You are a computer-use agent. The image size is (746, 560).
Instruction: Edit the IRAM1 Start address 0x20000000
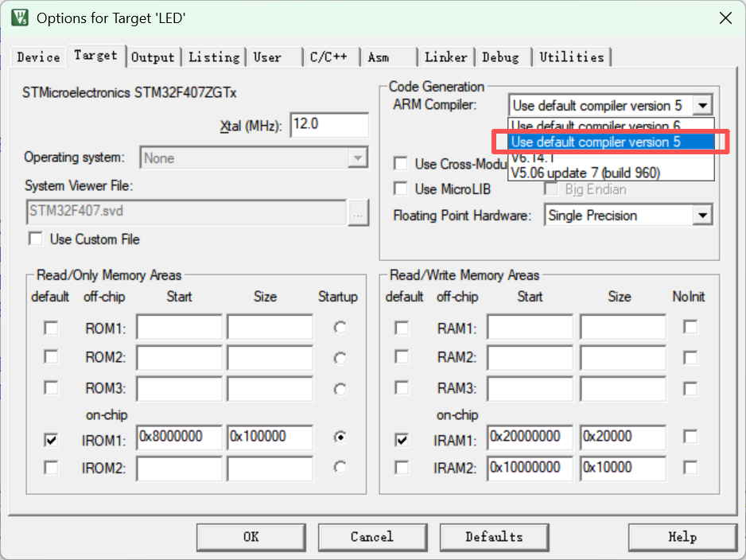click(x=530, y=437)
